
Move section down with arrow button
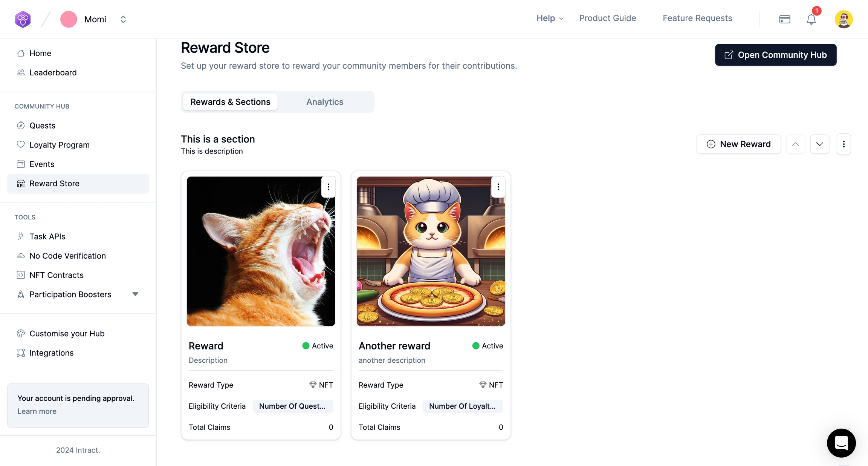[820, 144]
